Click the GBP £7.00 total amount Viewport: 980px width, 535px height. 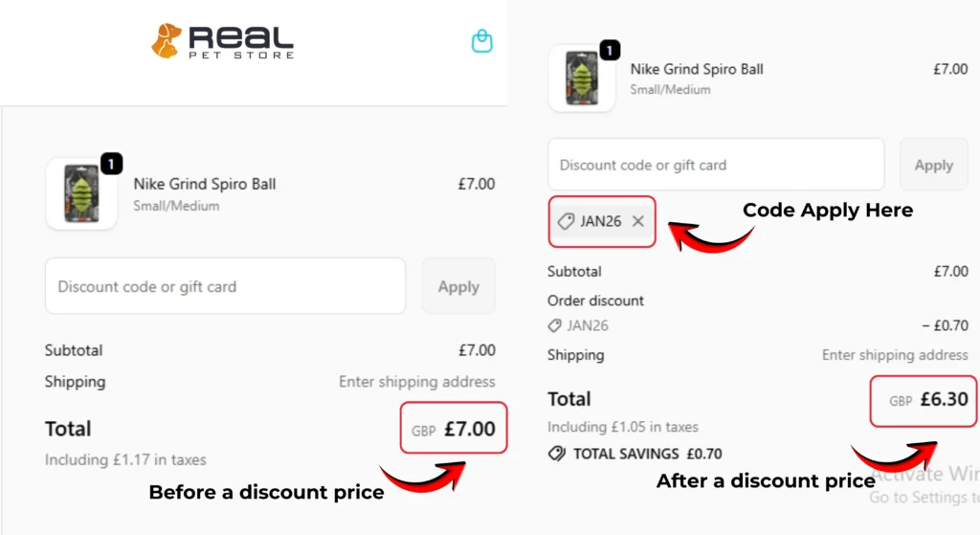(x=455, y=430)
